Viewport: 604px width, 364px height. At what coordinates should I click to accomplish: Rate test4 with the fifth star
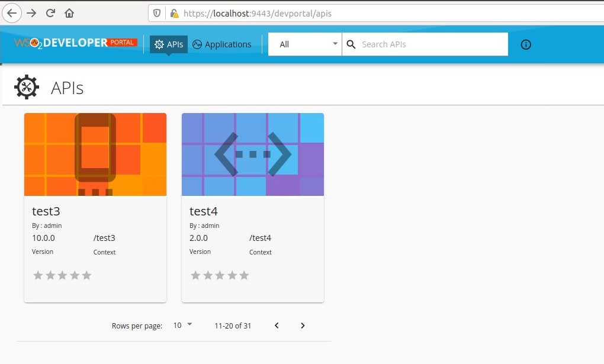coord(244,275)
